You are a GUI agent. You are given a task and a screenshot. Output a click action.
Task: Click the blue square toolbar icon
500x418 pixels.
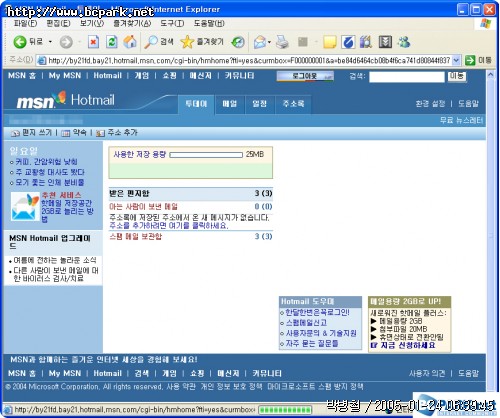348,42
